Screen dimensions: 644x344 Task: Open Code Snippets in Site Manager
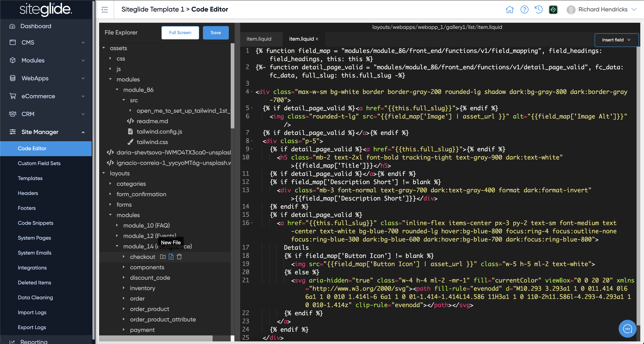pos(36,223)
